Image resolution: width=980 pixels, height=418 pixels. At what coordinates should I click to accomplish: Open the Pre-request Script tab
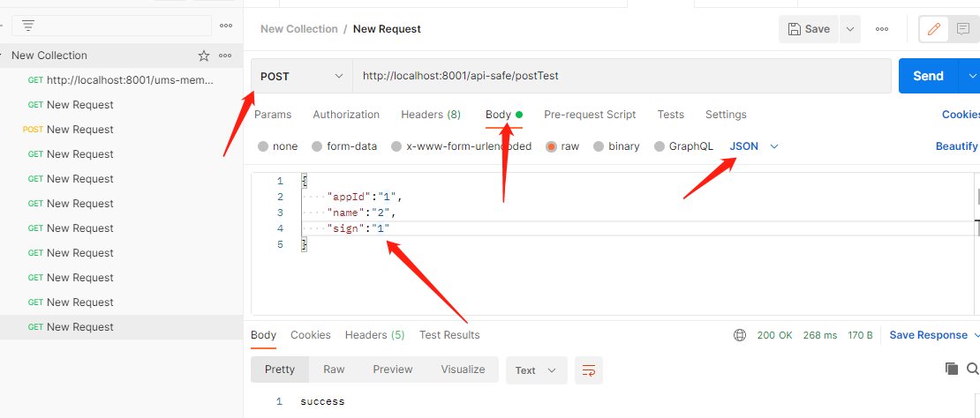click(590, 115)
